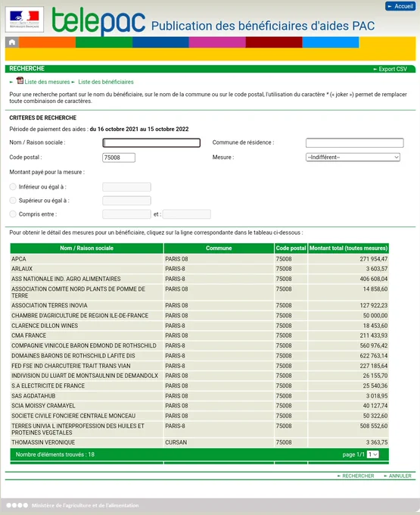Open the page number dropdown
This screenshot has width=420, height=515.
click(373, 454)
